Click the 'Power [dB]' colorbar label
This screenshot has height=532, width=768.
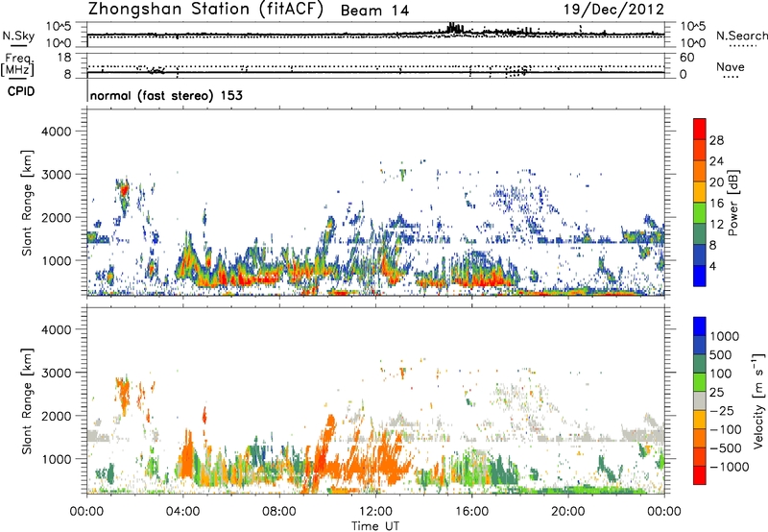click(732, 203)
